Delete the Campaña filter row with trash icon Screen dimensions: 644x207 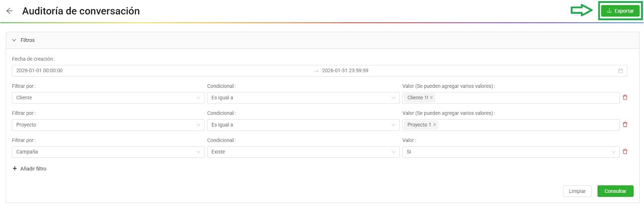tap(625, 152)
